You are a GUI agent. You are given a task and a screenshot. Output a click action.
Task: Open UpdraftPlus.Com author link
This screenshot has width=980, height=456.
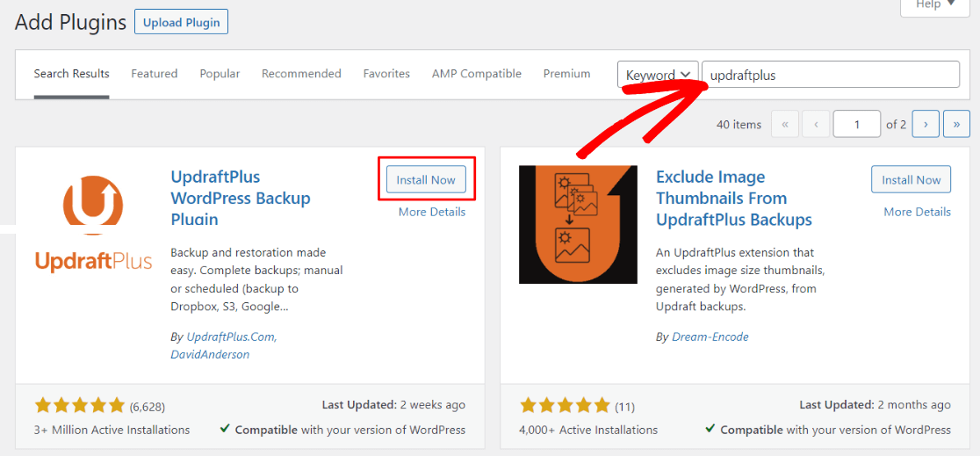[232, 337]
